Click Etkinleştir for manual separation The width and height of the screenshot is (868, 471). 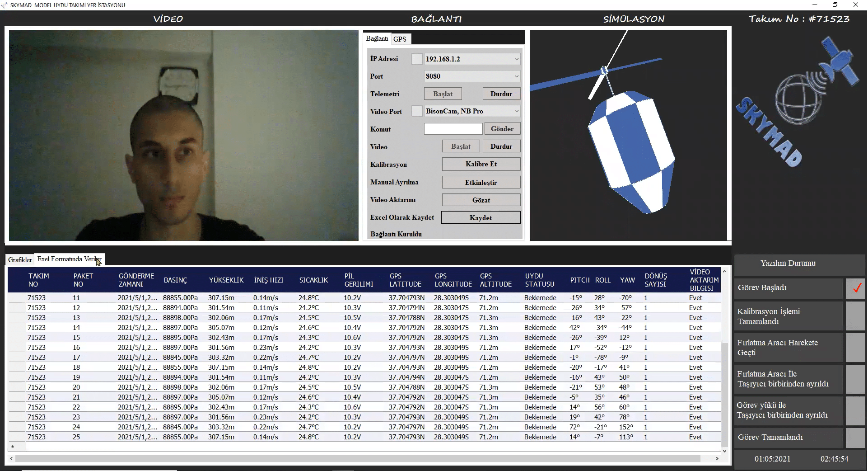481,182
